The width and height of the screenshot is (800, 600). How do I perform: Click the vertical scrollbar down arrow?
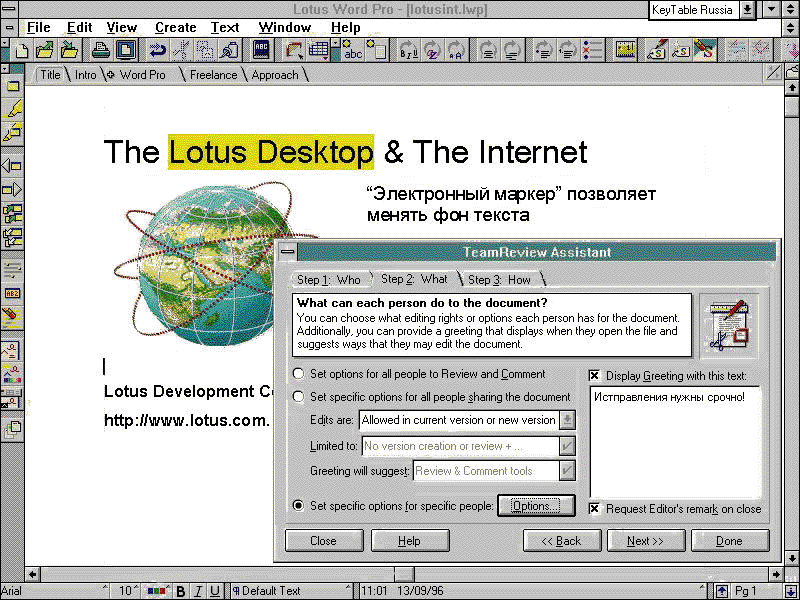click(x=792, y=558)
